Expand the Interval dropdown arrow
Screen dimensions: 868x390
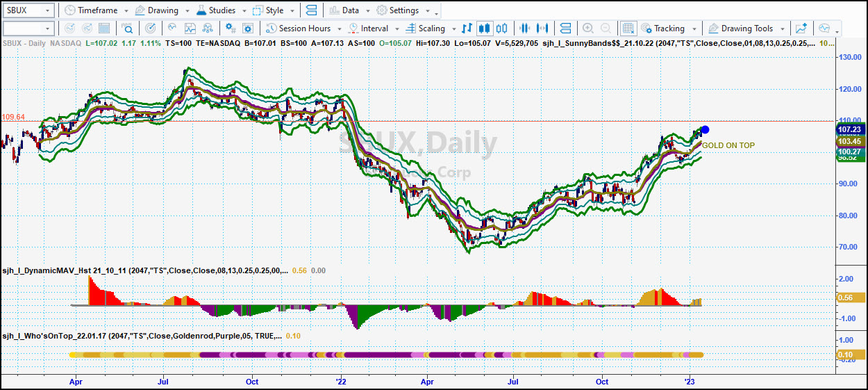pyautogui.click(x=397, y=29)
